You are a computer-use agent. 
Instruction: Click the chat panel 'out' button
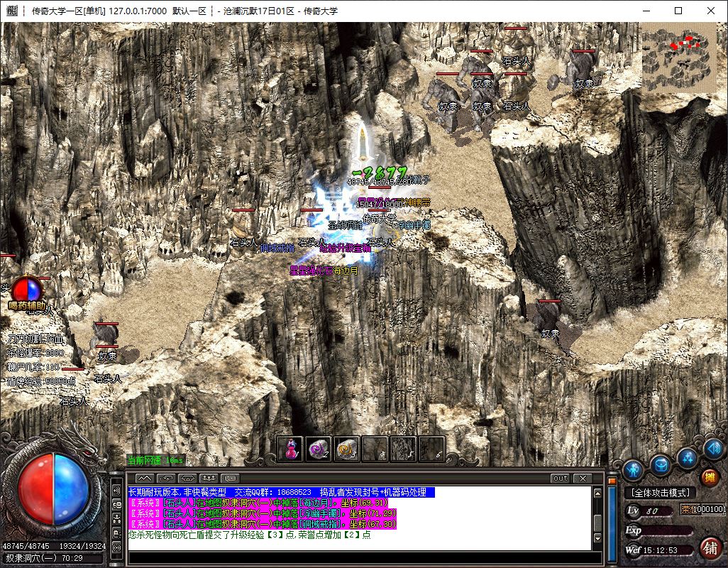click(x=561, y=478)
